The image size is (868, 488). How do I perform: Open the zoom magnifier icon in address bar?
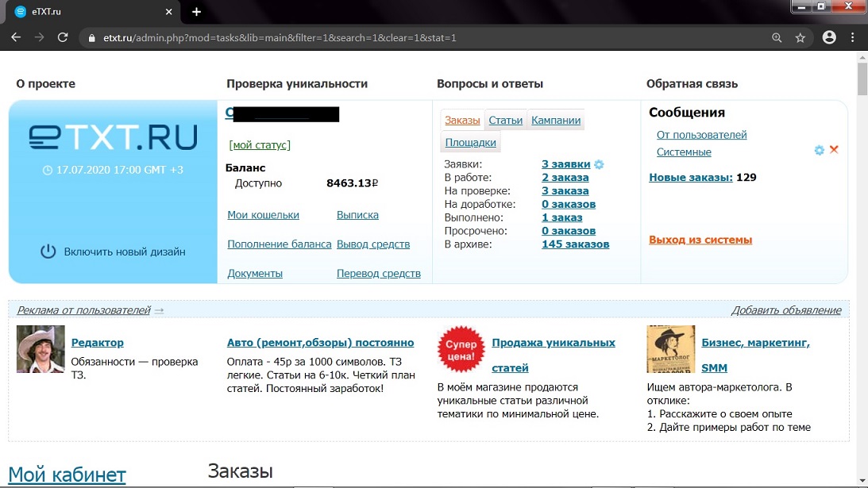point(777,37)
